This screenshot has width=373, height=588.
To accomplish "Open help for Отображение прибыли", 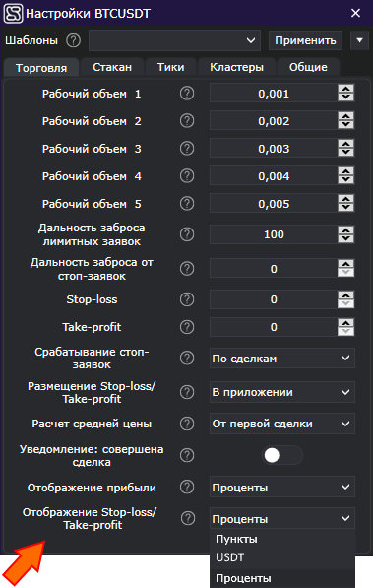I will coord(187,488).
